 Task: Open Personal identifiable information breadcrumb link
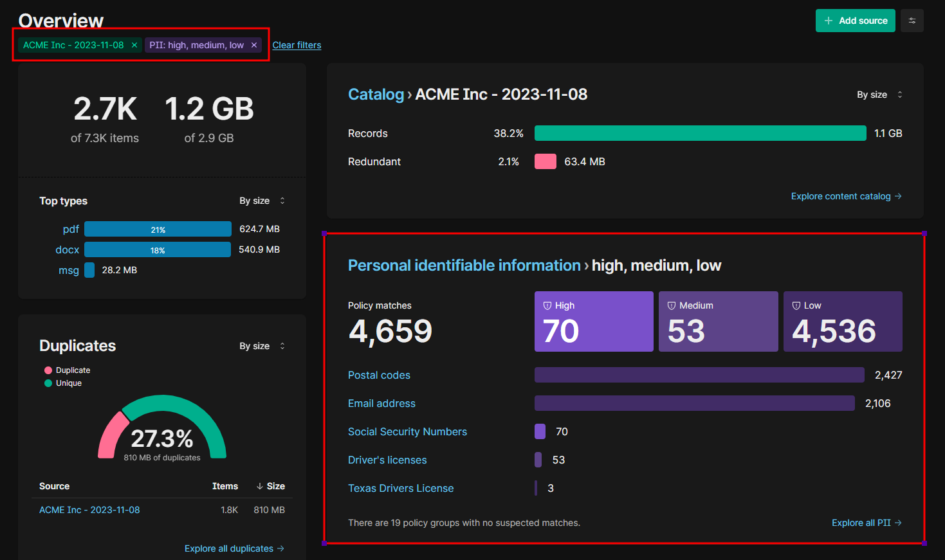pos(464,266)
